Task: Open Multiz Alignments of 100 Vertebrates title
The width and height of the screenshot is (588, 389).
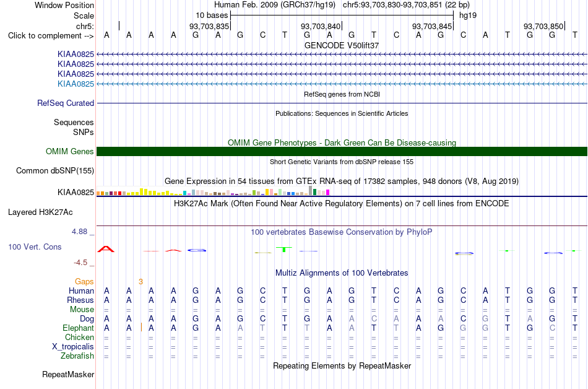Action: [x=342, y=273]
